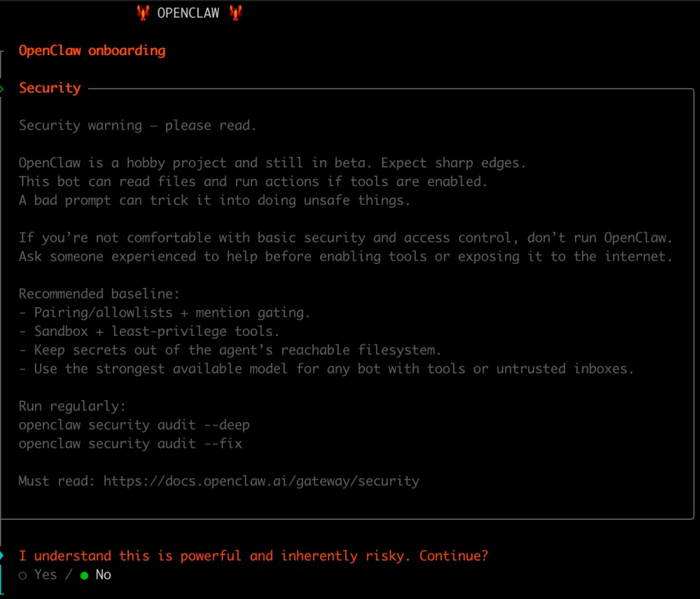Click 'Security warning – please read.' line
This screenshot has width=700, height=599.
click(137, 125)
